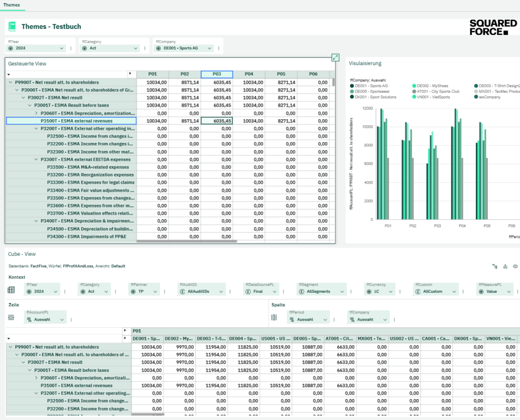Open the ffCategory Act dropdown at top
520x420 pixels.
point(110,48)
